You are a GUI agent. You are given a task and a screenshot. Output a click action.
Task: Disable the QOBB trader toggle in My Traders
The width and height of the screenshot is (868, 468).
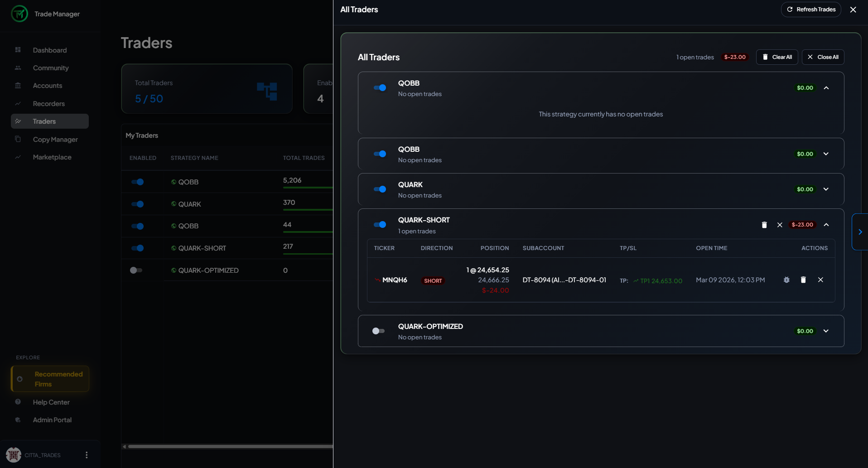(138, 182)
